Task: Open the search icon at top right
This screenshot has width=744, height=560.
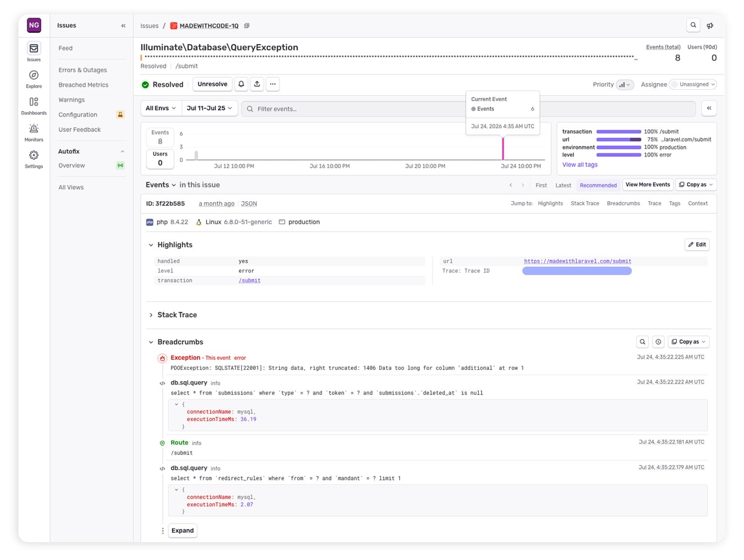Action: 693,25
